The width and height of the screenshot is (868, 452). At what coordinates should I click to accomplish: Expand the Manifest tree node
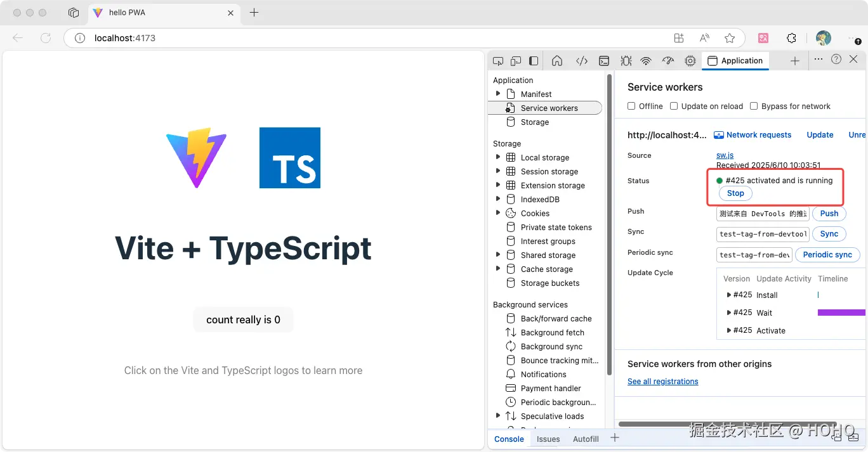(x=498, y=94)
